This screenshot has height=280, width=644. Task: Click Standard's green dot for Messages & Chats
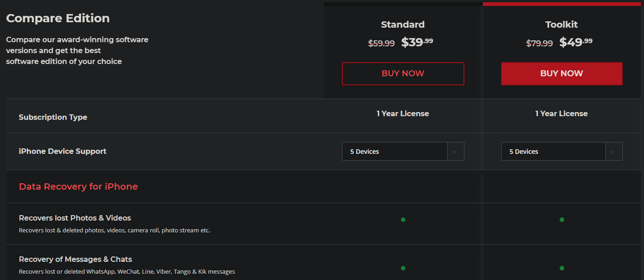(403, 268)
